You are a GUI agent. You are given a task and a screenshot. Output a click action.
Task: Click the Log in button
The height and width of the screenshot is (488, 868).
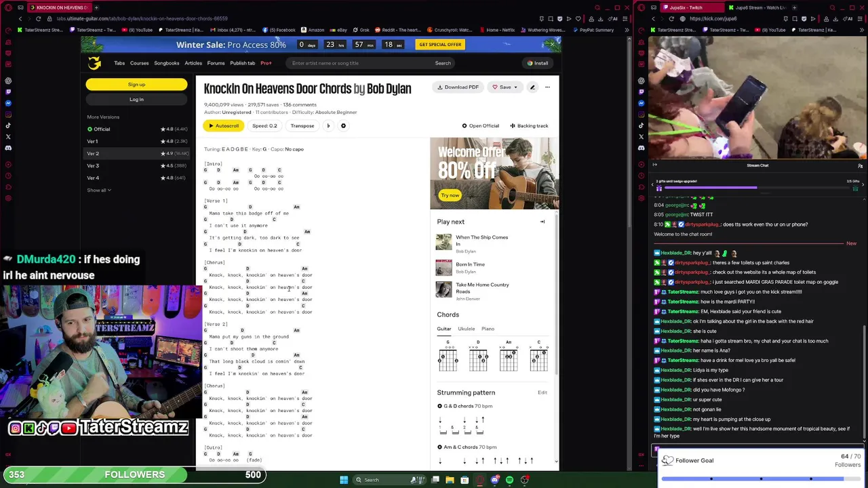click(136, 99)
